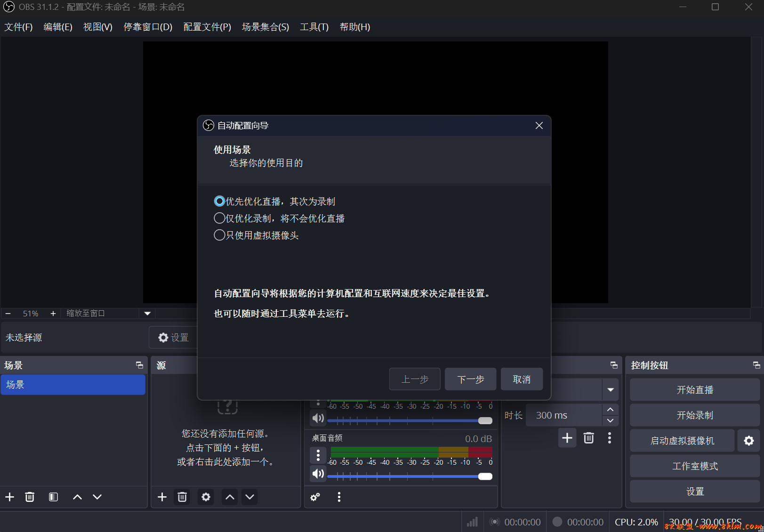Click the add scene plus icon
Image resolution: width=764 pixels, height=532 pixels.
[x=9, y=497]
